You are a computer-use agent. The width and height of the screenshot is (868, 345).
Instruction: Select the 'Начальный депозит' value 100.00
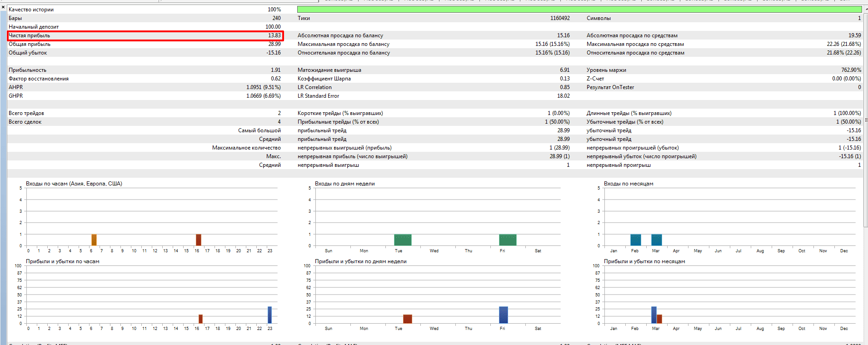pos(273,27)
